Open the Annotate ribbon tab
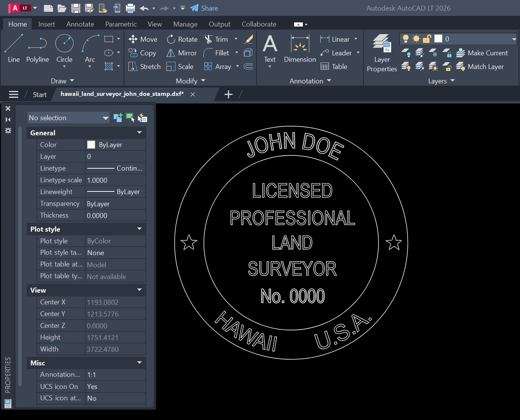The width and height of the screenshot is (520, 420). (80, 24)
